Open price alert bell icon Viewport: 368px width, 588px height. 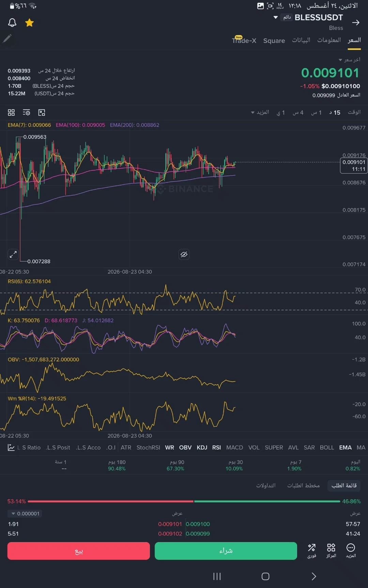click(12, 23)
